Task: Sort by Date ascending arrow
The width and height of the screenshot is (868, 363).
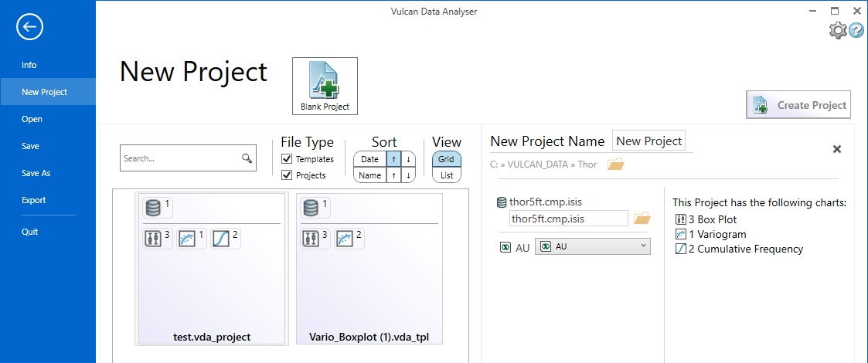Action: pyautogui.click(x=393, y=159)
